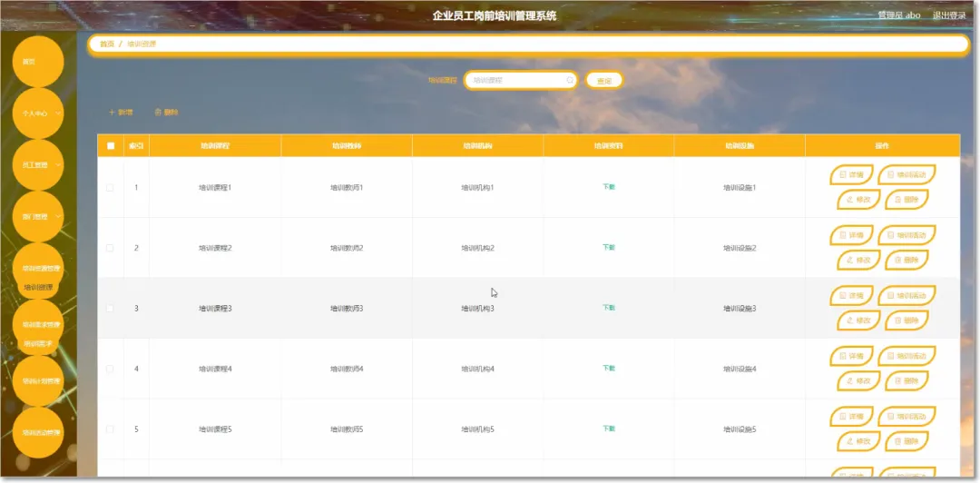Click the 查询 search button
Viewport: 980px width, 483px height.
pyautogui.click(x=604, y=81)
